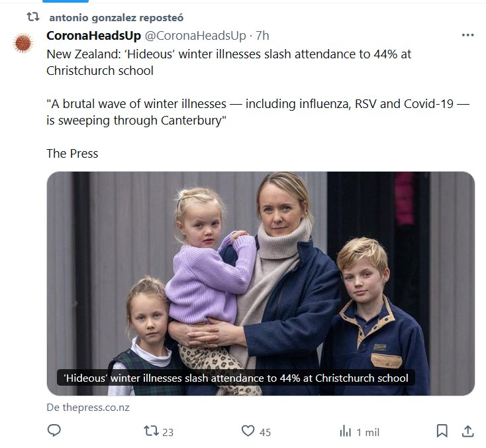Click the CoronaHeadsUp virus avatar
This screenshot has height=448, width=486.
click(x=24, y=44)
